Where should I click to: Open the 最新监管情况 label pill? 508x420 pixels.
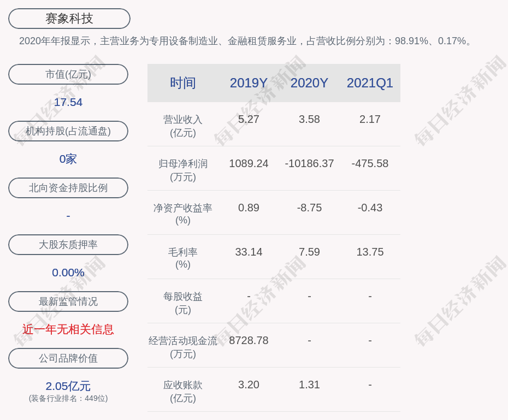click(68, 301)
